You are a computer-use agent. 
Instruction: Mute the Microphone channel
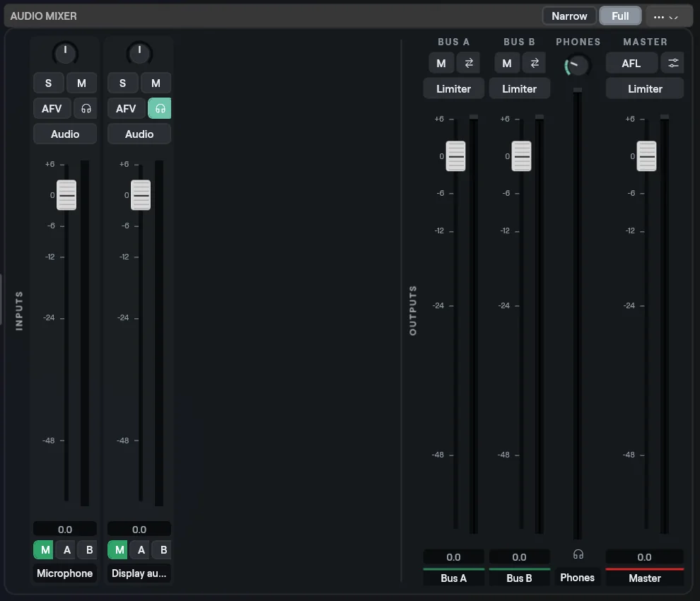82,83
